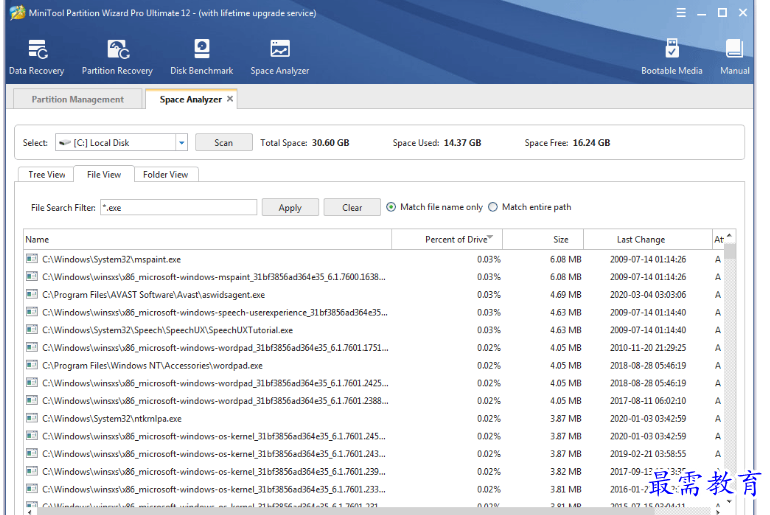Select Match entire path option

coord(493,207)
